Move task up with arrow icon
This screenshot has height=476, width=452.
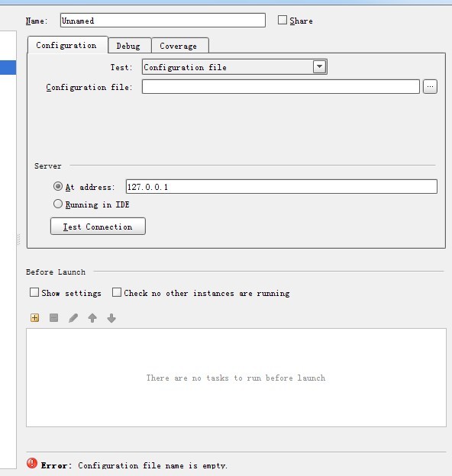click(92, 318)
